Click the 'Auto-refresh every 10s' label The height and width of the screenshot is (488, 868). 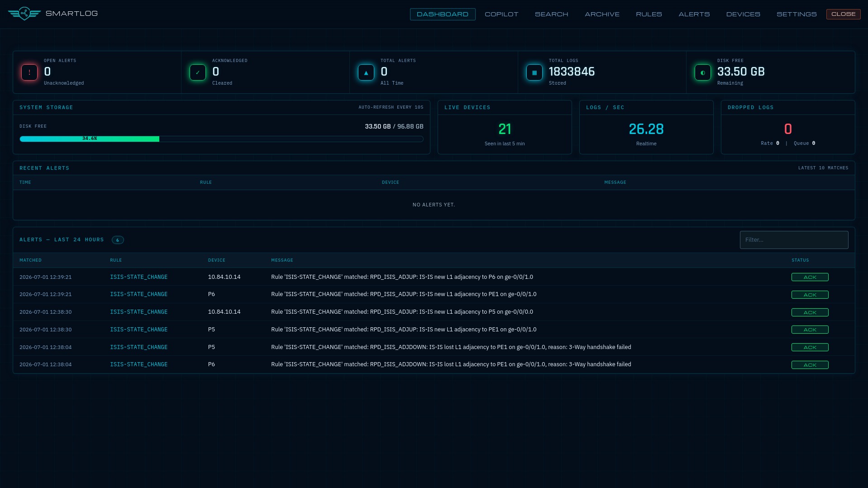pos(391,107)
